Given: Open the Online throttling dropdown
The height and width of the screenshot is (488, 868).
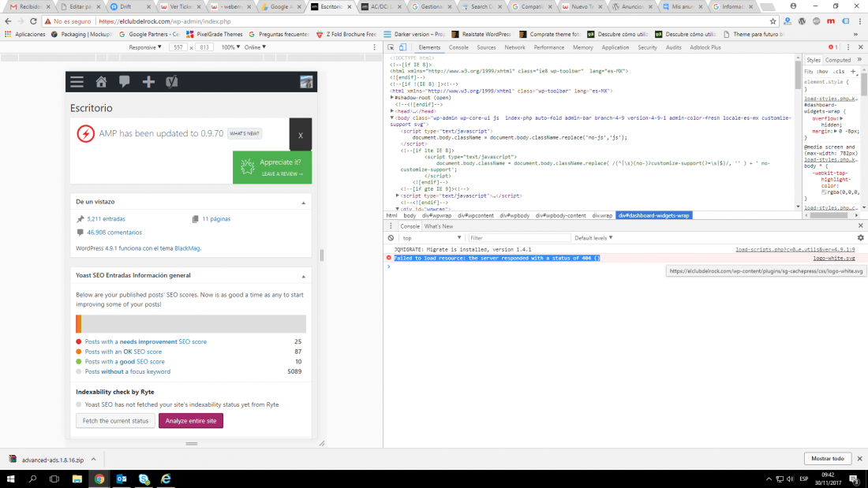Looking at the screenshot, I should point(255,47).
